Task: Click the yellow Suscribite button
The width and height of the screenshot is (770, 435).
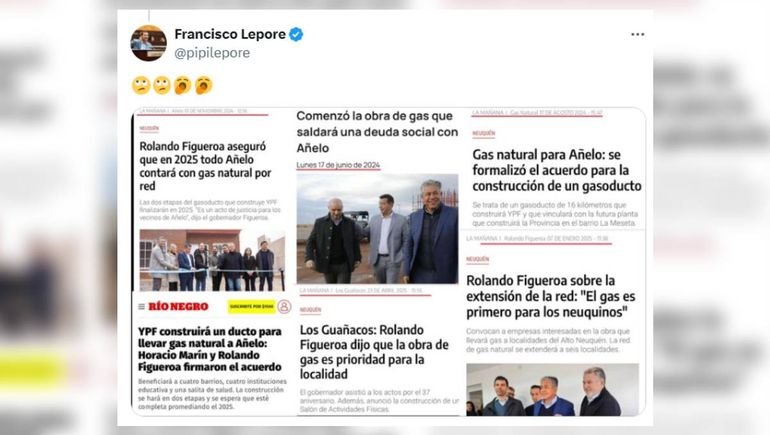Action: (251, 307)
